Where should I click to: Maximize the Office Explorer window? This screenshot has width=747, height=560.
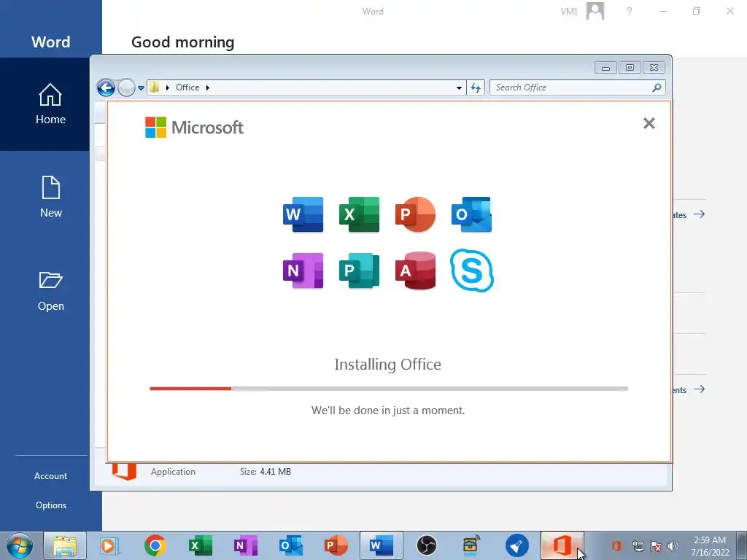630,68
